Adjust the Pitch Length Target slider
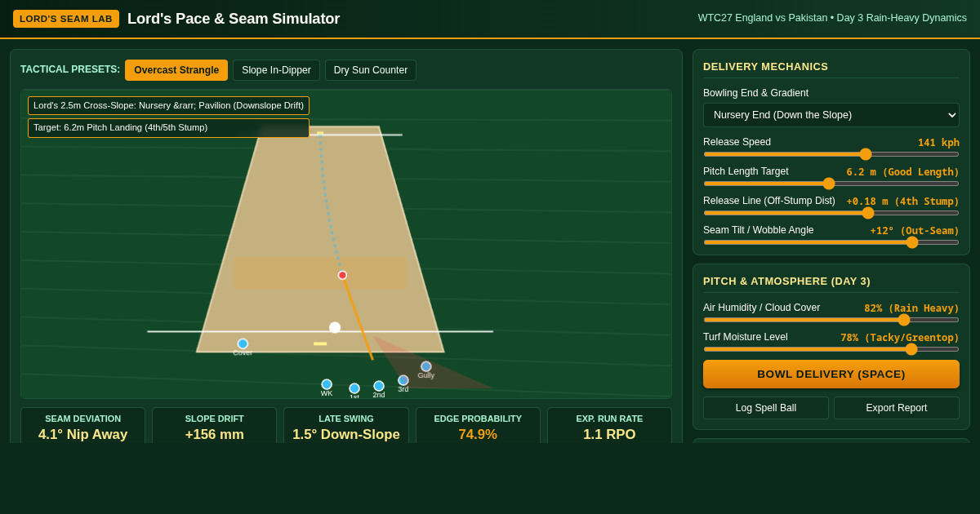Screen dimensions: 980x514 [831, 184]
